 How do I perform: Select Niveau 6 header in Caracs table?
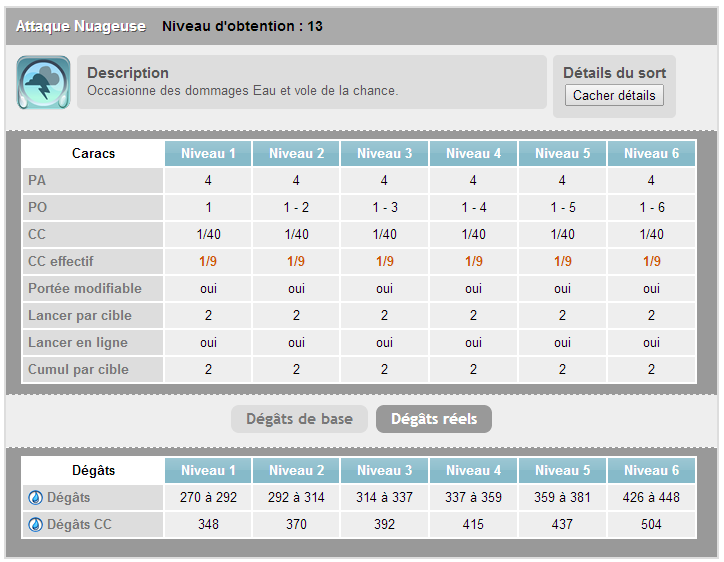652,153
